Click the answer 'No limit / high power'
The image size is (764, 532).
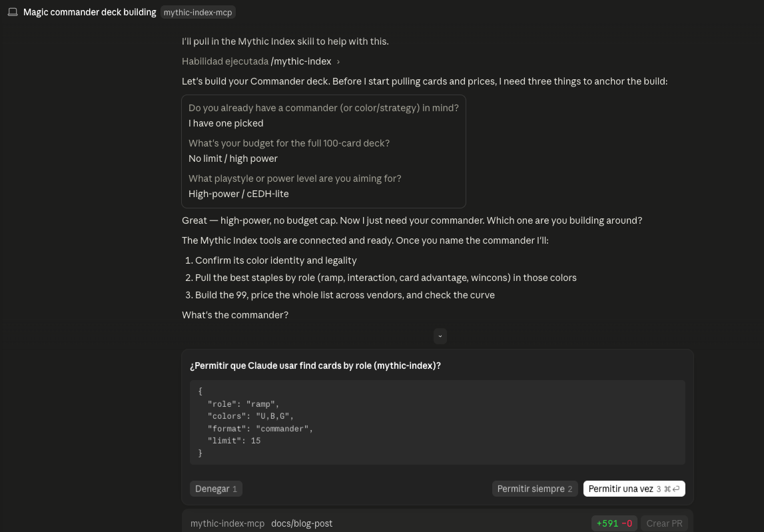pos(233,158)
